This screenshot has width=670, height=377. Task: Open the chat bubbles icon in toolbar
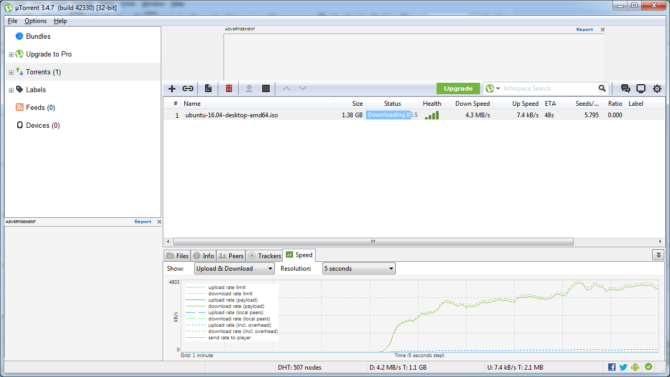coord(625,88)
